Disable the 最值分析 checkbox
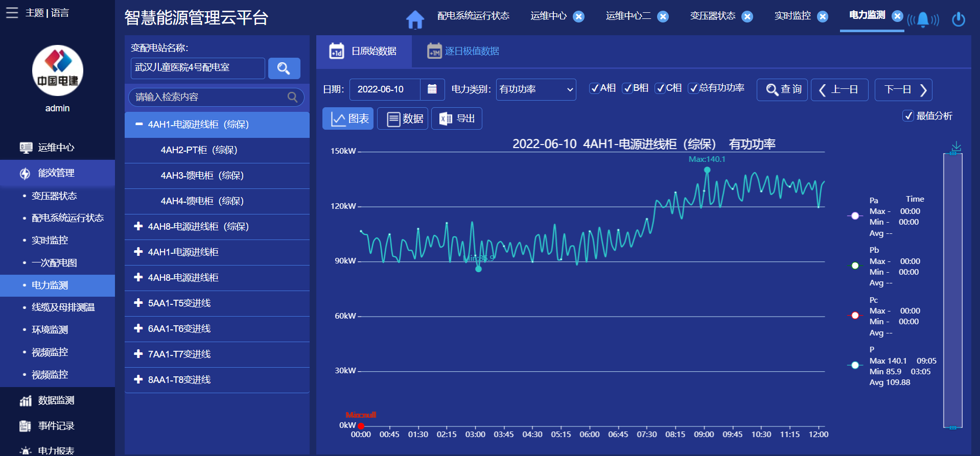This screenshot has height=456, width=980. tap(908, 116)
